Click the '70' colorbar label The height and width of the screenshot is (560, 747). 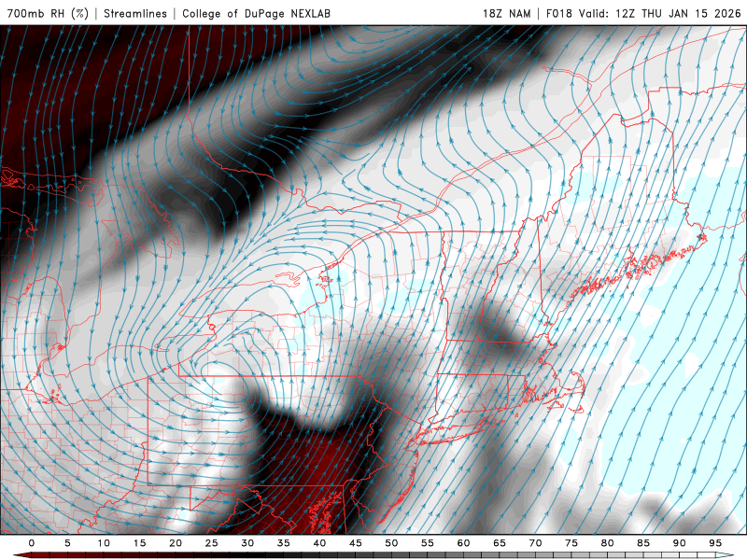[535, 543]
